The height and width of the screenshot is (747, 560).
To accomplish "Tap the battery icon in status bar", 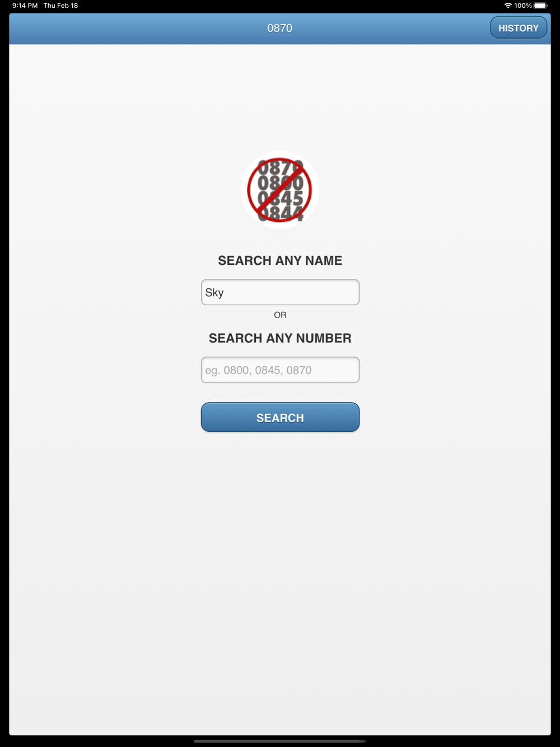I will [x=540, y=6].
